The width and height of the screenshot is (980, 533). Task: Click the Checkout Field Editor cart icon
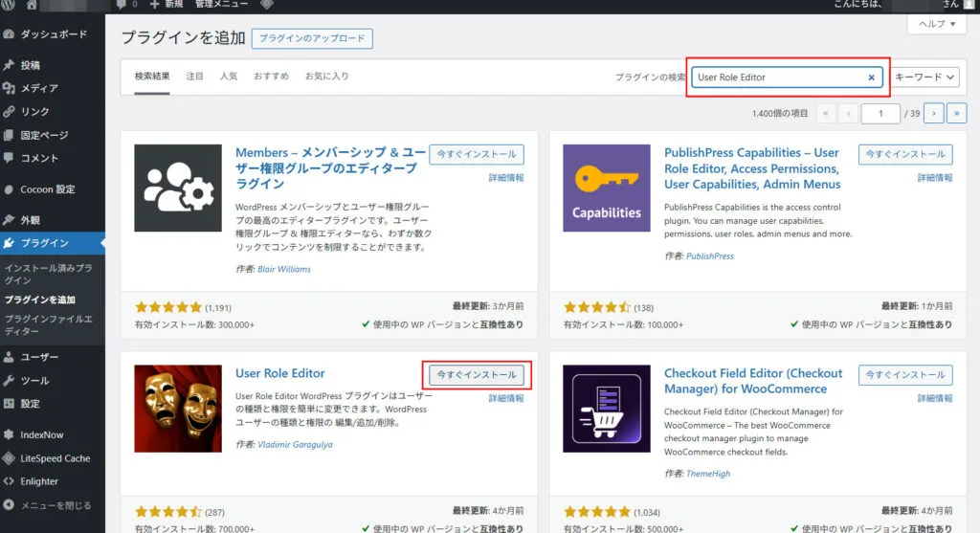click(x=606, y=409)
